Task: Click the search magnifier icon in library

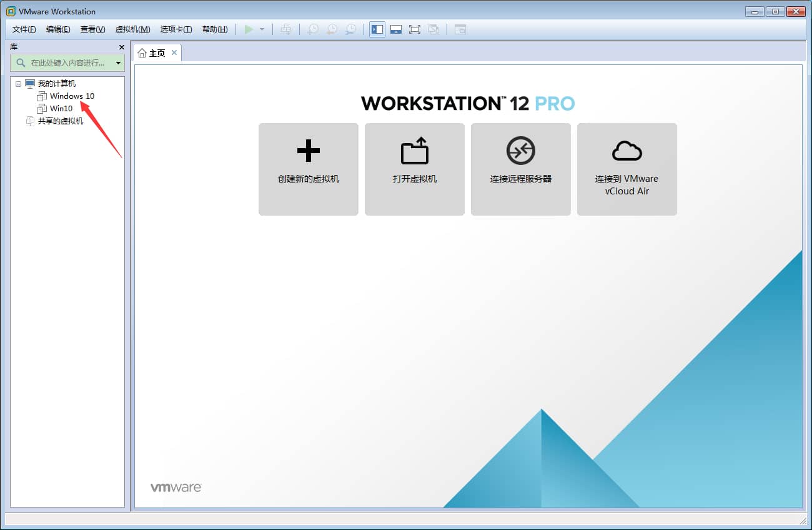Action: 21,63
